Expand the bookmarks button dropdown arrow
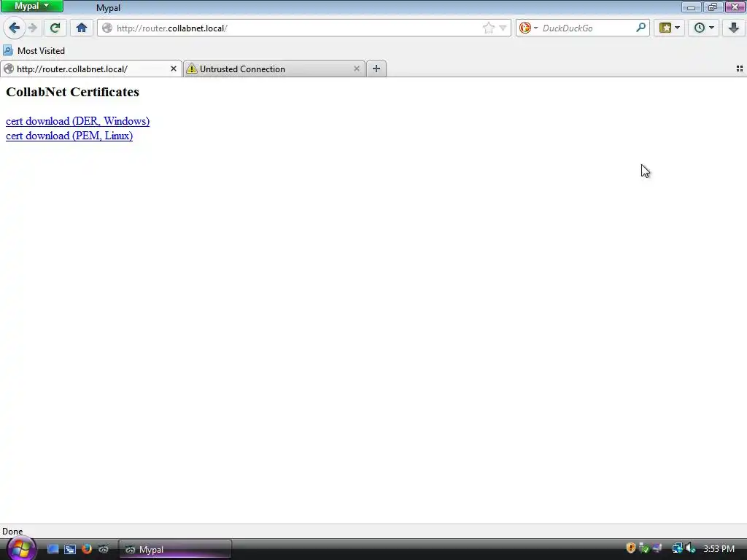Viewport: 747px width, 560px height. pos(677,28)
